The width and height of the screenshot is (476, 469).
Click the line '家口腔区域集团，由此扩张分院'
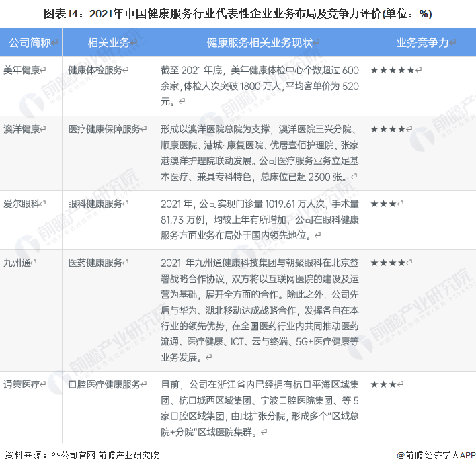tap(223, 416)
